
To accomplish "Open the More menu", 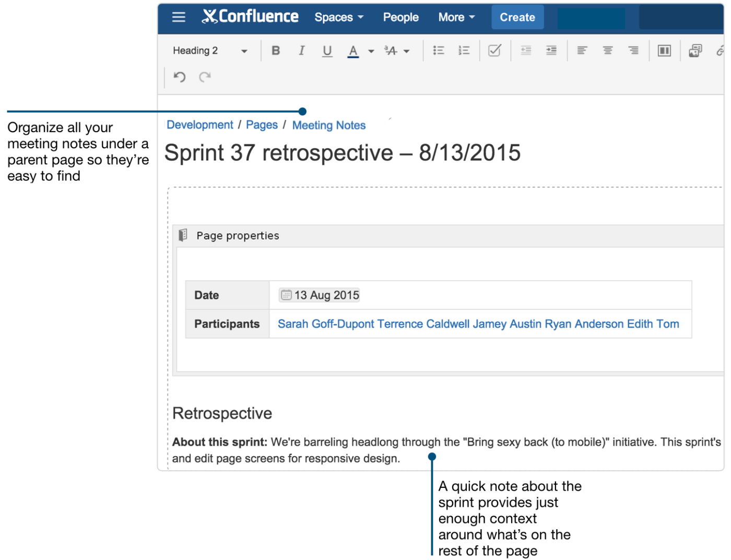I will [x=456, y=17].
